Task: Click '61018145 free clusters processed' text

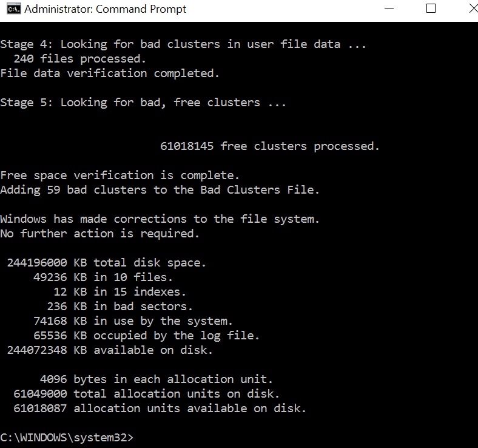Action: pos(270,146)
